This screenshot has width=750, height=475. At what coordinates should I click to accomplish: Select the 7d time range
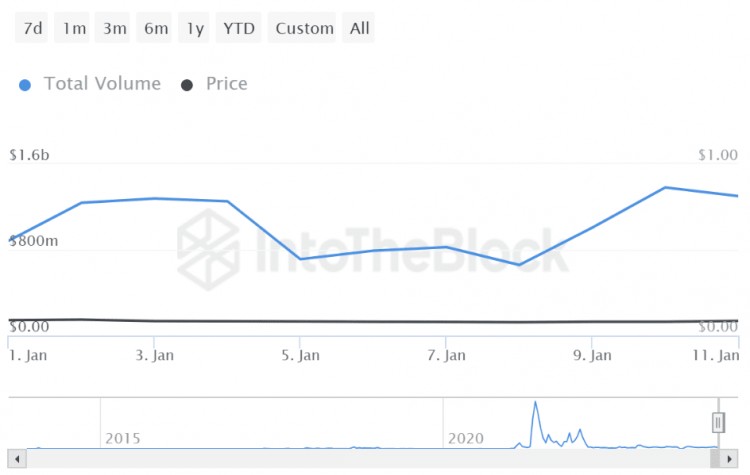(33, 28)
